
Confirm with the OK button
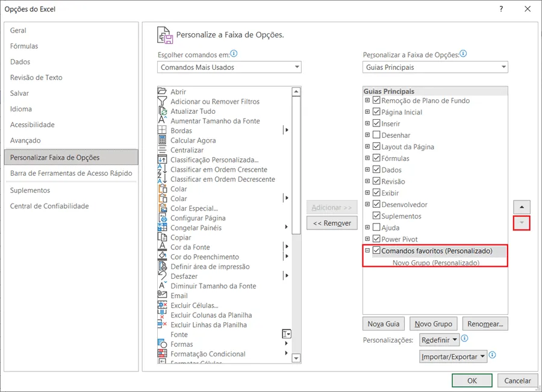click(472, 381)
